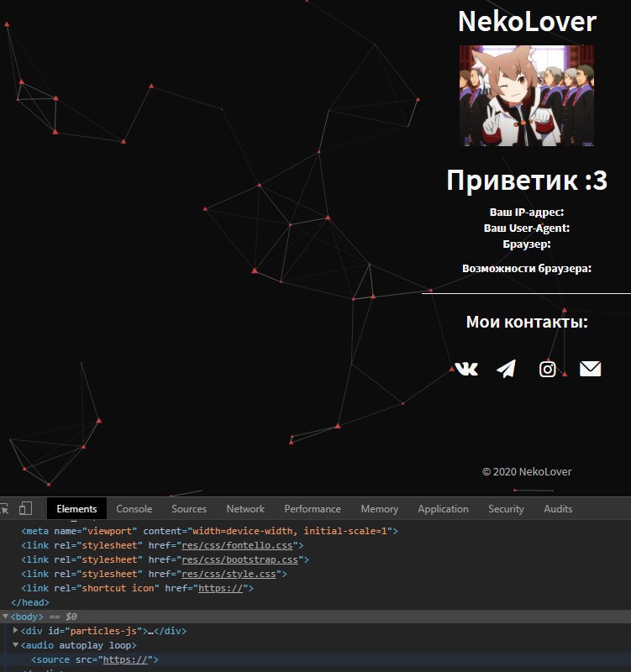Open the Sources tab
The image size is (631, 672).
pyautogui.click(x=189, y=509)
